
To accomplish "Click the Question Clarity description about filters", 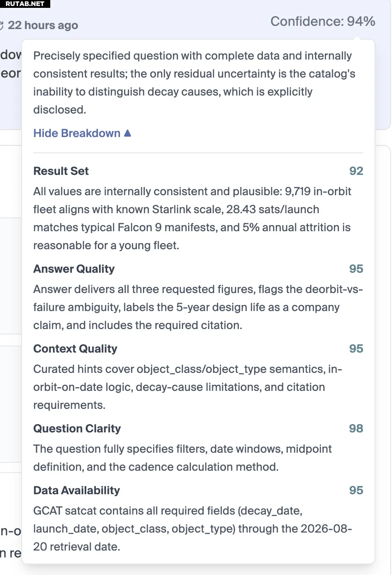I will (183, 458).
